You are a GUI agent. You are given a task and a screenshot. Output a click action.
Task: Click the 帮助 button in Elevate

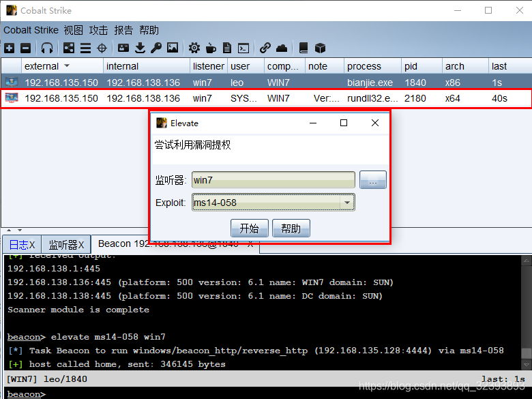coord(291,228)
